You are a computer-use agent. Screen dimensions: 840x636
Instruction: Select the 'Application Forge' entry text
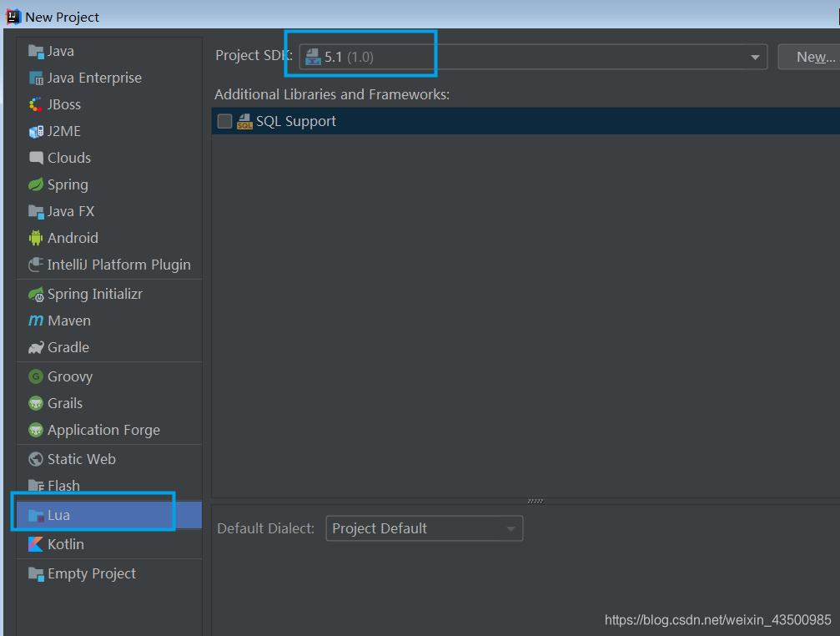click(104, 430)
